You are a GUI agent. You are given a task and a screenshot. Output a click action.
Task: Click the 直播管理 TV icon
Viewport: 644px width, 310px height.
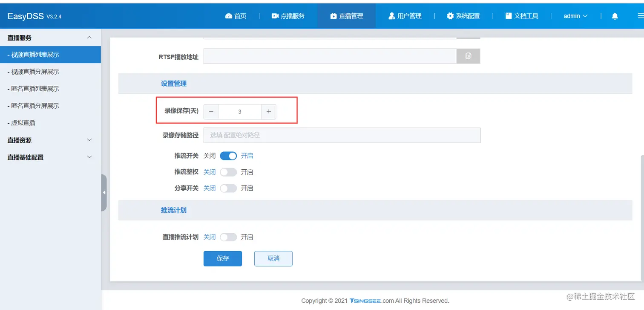pos(333,16)
